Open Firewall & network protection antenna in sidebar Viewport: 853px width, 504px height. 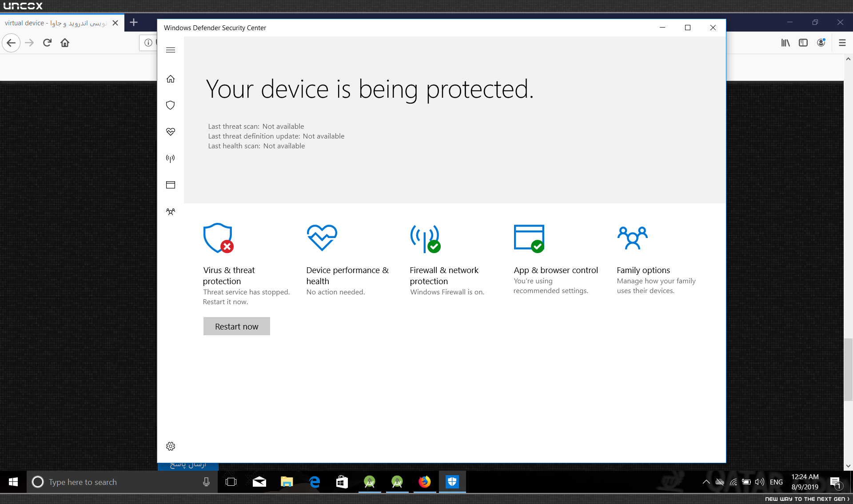coord(171,159)
